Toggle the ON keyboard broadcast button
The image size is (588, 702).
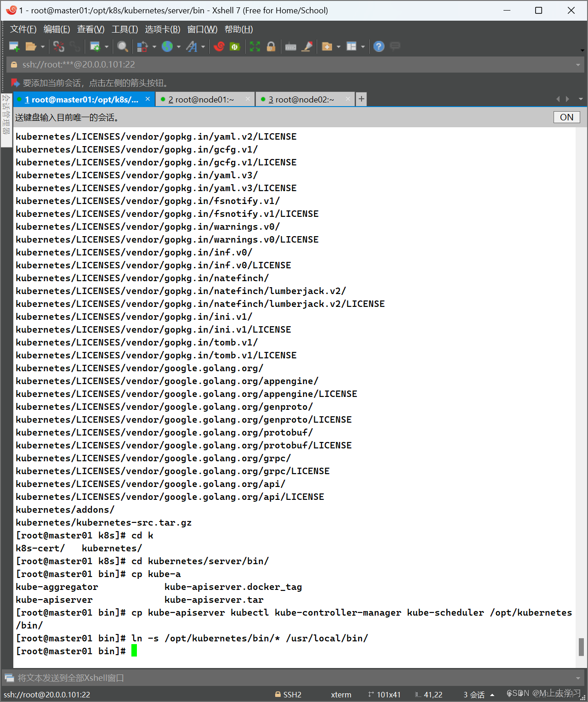coord(566,117)
